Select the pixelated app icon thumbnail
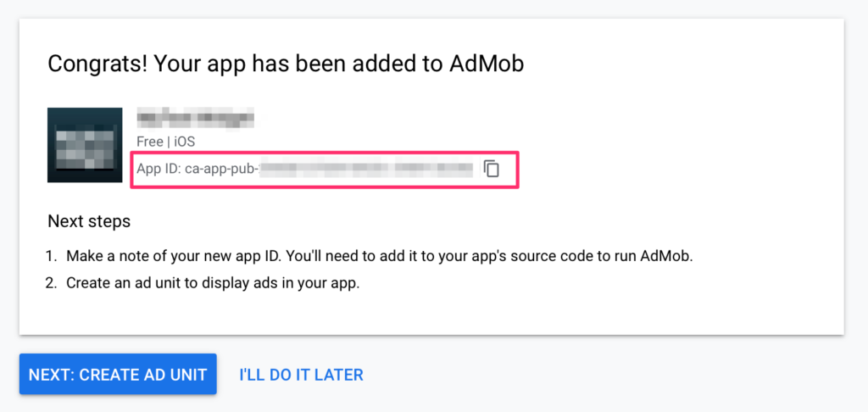Viewport: 868px width, 412px height. 85,145
